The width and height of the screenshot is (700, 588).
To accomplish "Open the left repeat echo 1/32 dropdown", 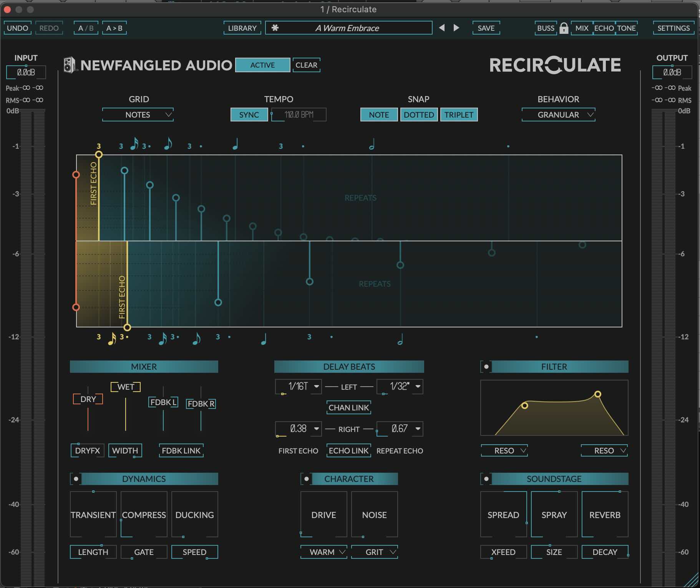I will coord(400,386).
